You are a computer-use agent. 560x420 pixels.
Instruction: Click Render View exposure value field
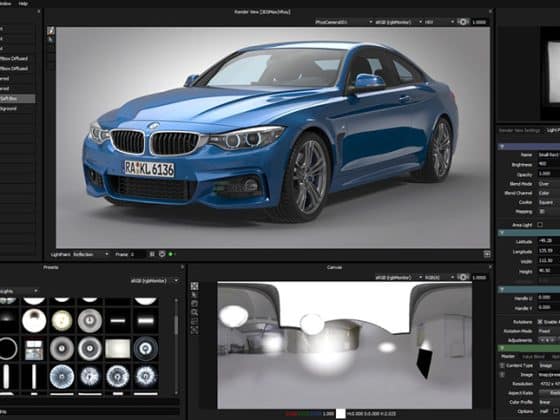[479, 22]
